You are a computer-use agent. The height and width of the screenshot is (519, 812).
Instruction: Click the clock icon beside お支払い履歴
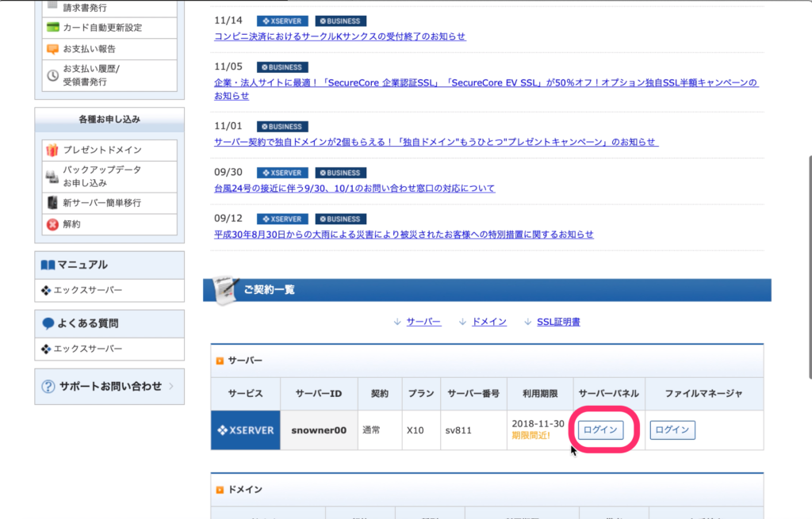(x=52, y=75)
